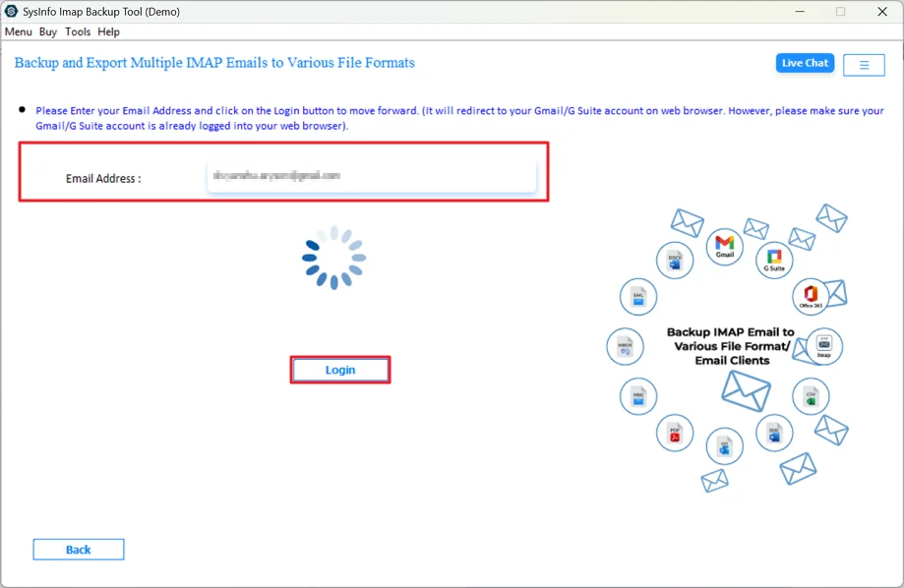Click inside the Email Address field
The image size is (904, 588).
pos(374,178)
